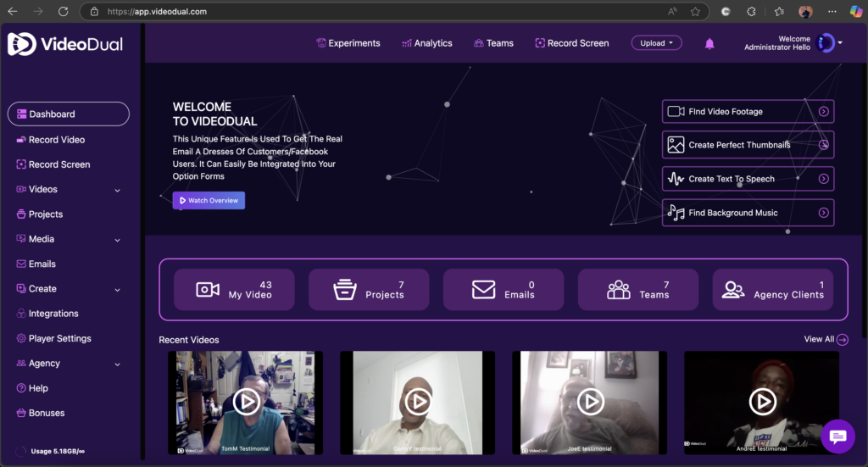Screen dimensions: 868x467
Task: Open the Upload dropdown
Action: [x=657, y=43]
